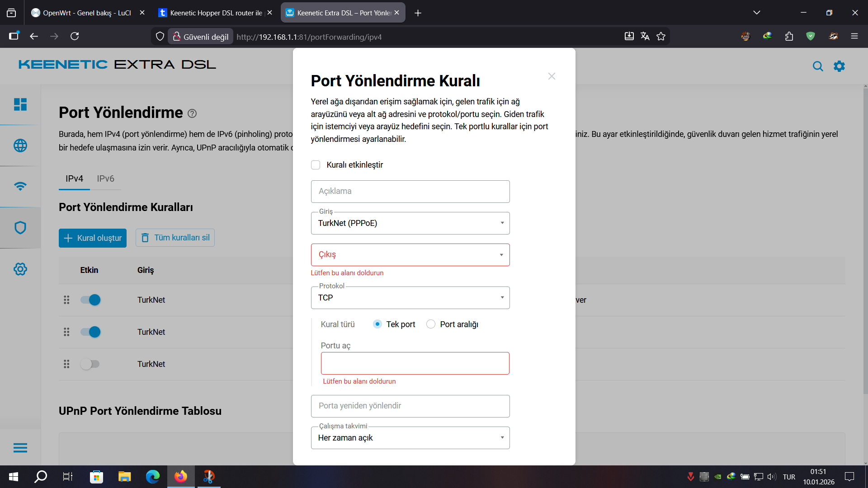
Task: Enable the third TurkNet rule toggle
Action: pyautogui.click(x=90, y=364)
